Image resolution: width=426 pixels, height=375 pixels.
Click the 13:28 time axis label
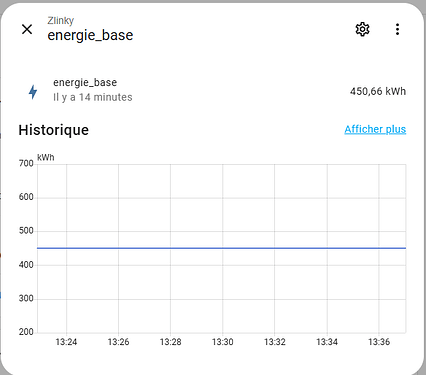[170, 342]
